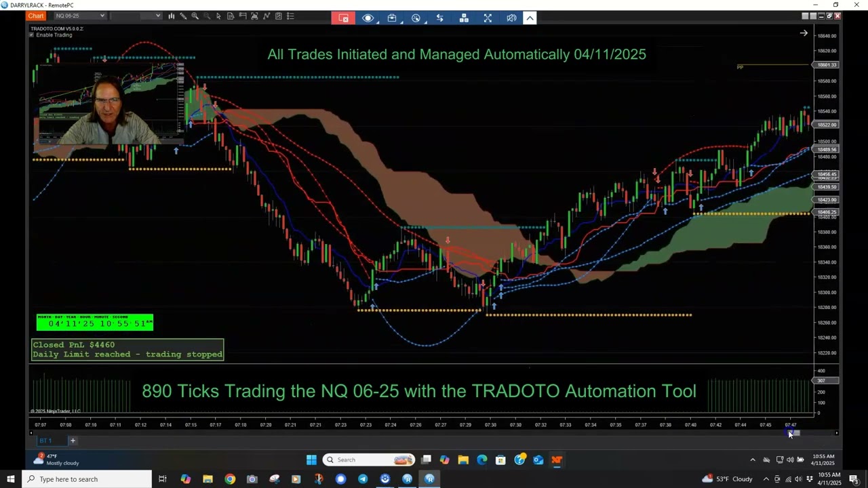Click the remote taskbar Search box
The height and width of the screenshot is (488, 868).
coord(369,460)
